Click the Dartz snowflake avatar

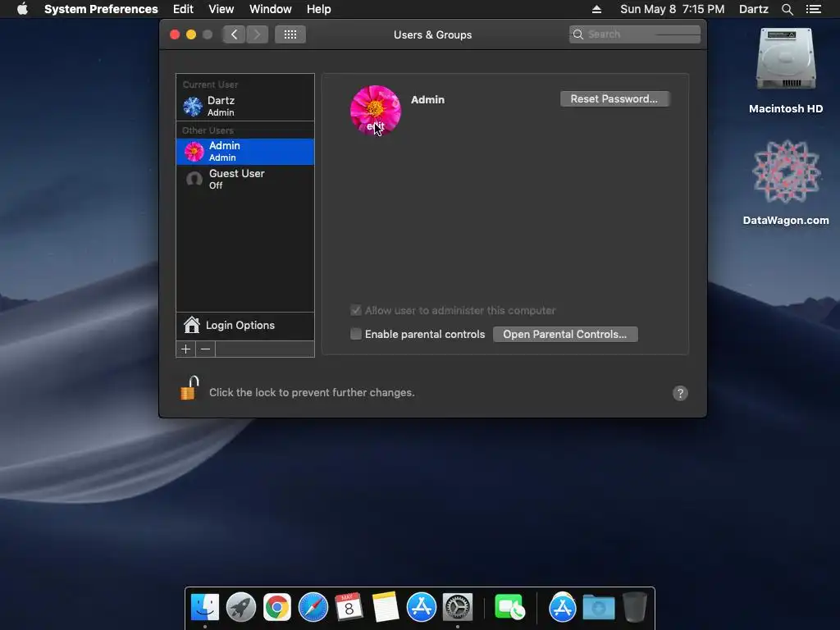(192, 106)
